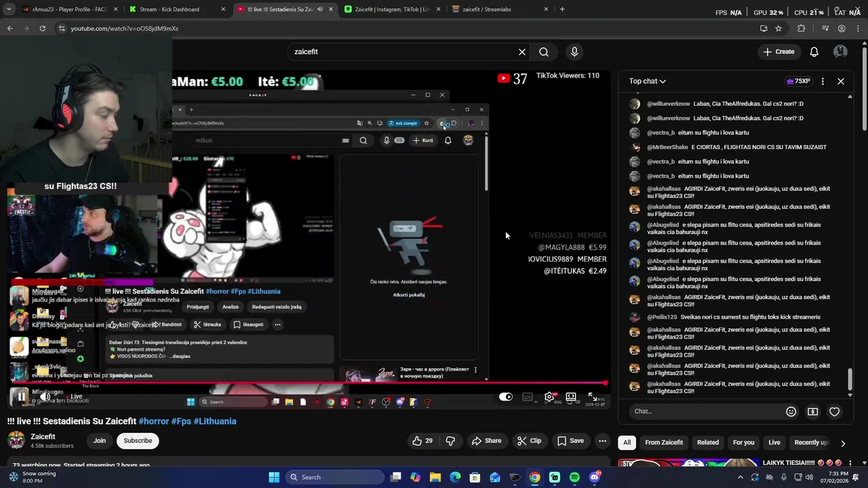
Task: Open Discord from the taskbar
Action: (595, 477)
